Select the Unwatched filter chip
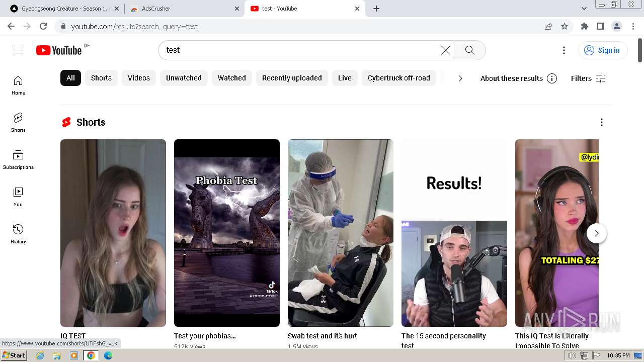 pos(184,78)
